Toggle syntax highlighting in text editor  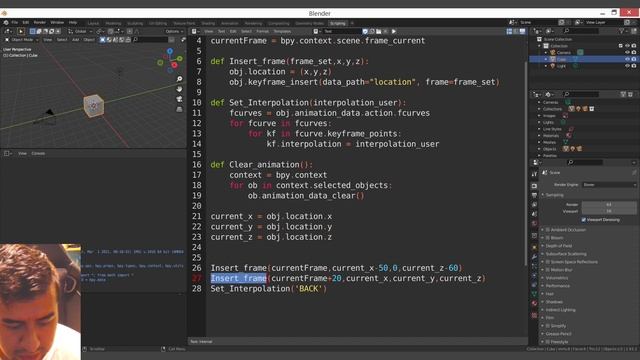point(522,31)
